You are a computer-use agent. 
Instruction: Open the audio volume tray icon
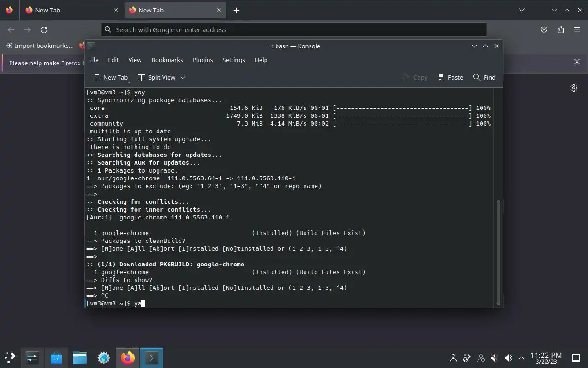pyautogui.click(x=509, y=358)
